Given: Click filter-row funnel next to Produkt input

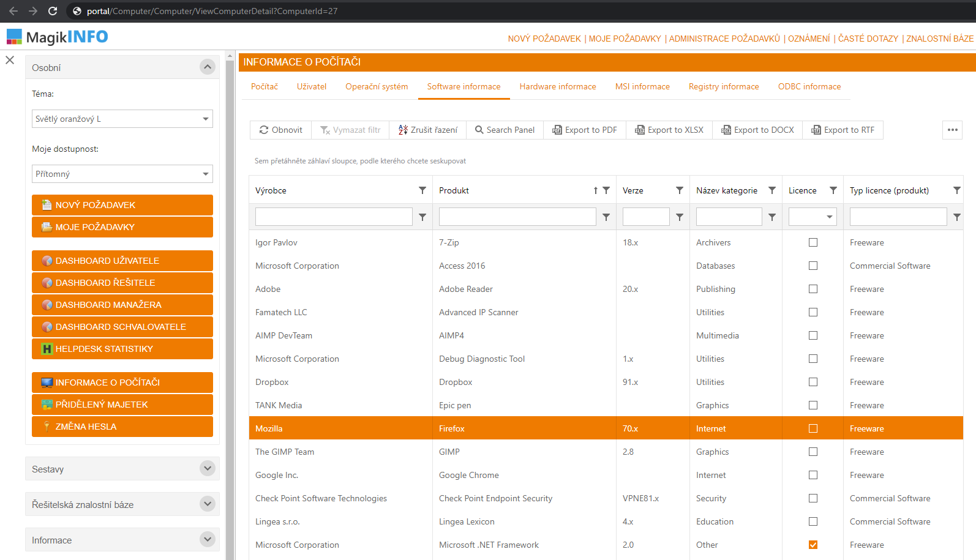Looking at the screenshot, I should click(x=606, y=217).
